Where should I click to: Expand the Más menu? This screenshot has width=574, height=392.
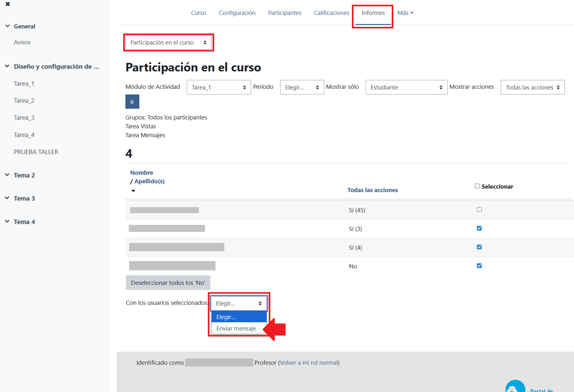click(x=405, y=13)
